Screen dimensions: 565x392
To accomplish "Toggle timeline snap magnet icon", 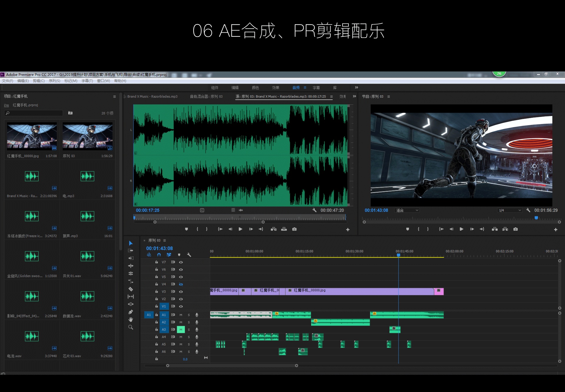I will (159, 255).
